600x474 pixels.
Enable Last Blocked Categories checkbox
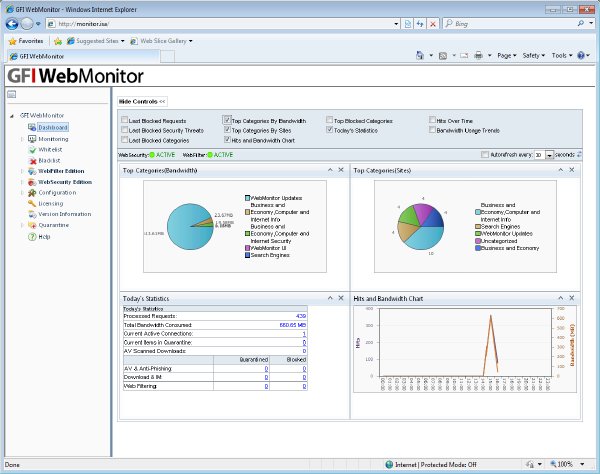124,140
